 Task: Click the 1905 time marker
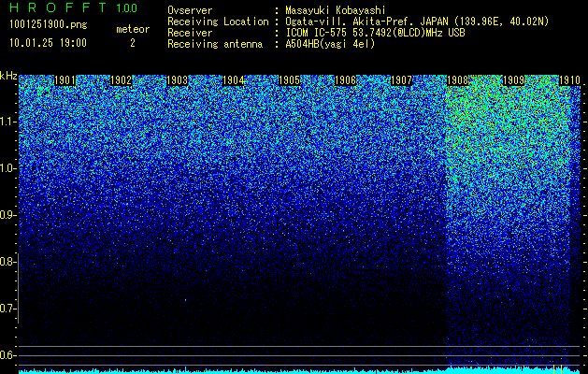(289, 80)
